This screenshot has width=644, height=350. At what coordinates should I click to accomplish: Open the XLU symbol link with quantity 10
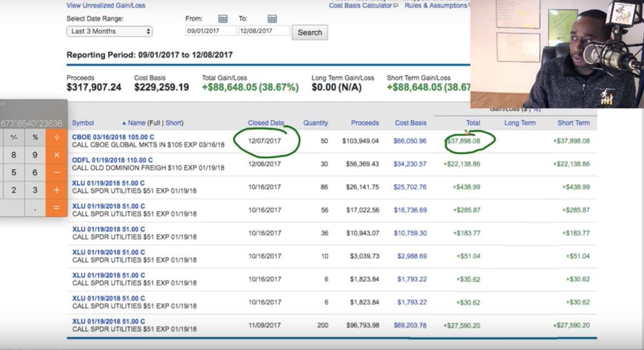coord(109,252)
